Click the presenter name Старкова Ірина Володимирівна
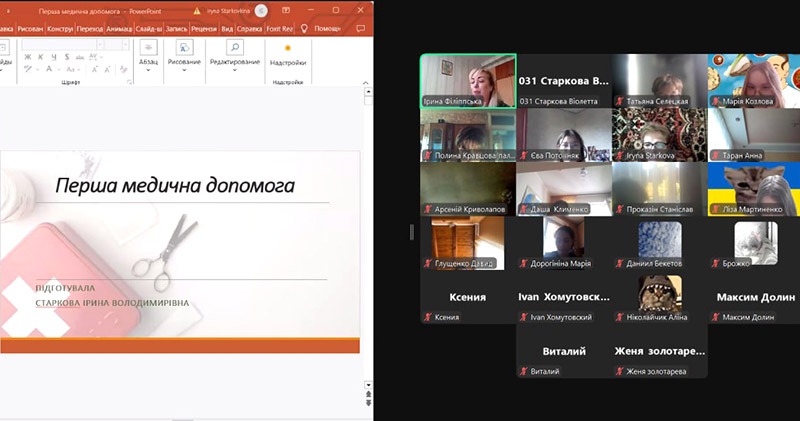 [112, 303]
